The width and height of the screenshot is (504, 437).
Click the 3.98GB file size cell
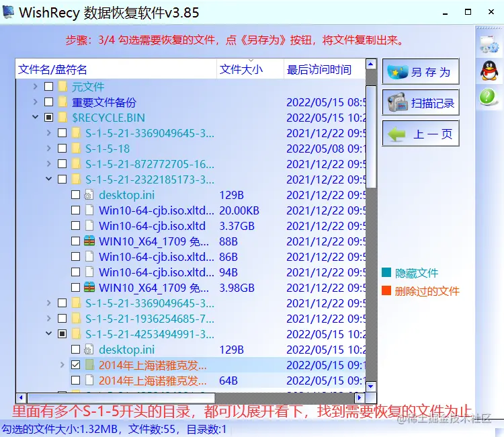tap(237, 288)
